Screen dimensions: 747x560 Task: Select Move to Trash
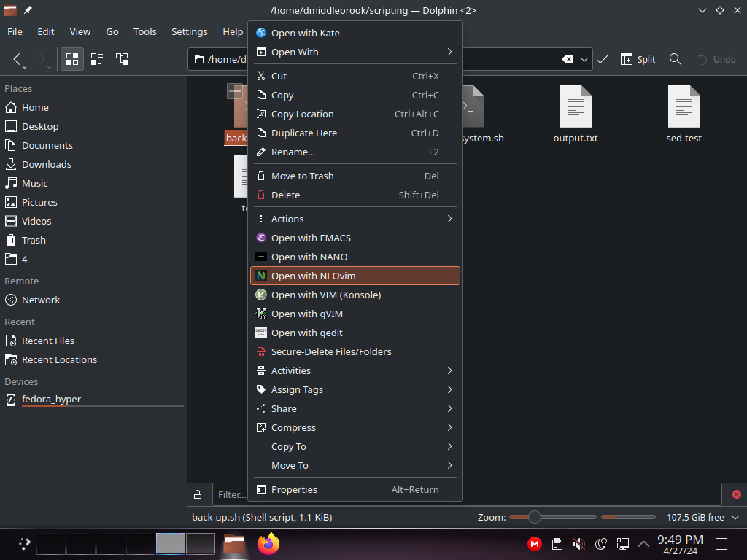pos(355,176)
